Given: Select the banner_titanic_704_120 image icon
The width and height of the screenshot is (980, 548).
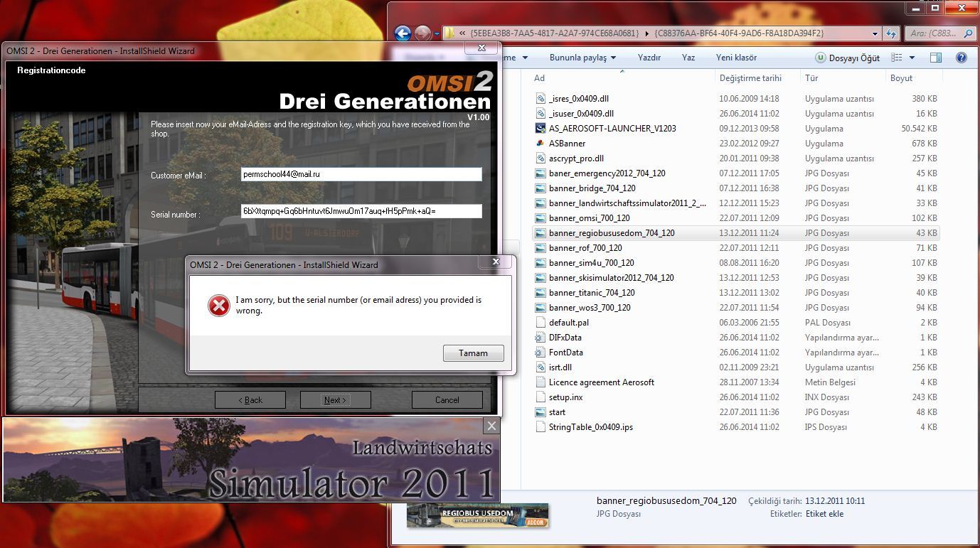Looking at the screenshot, I should [x=540, y=293].
